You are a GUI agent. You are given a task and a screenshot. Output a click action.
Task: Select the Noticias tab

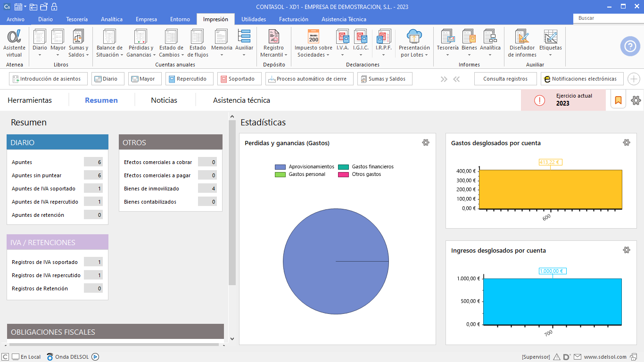click(164, 100)
